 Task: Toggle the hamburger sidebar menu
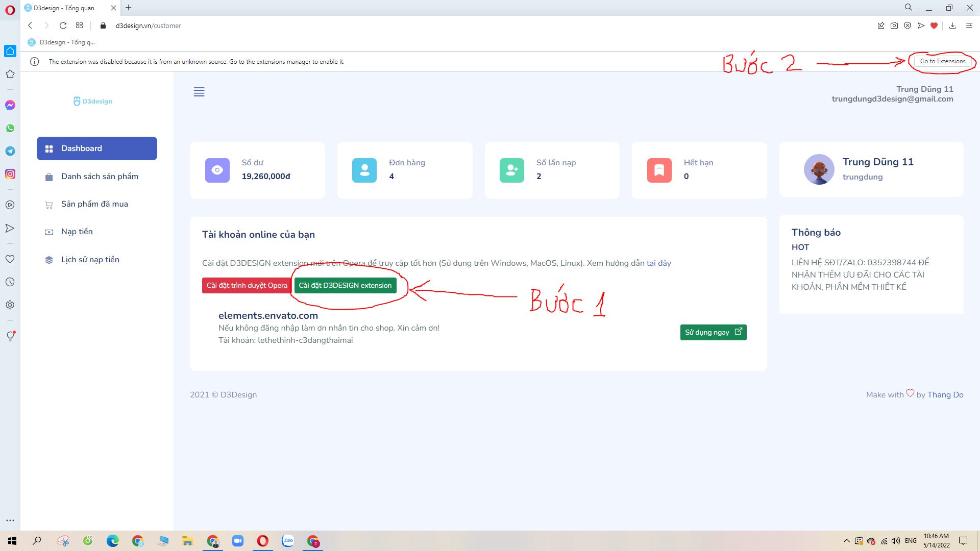coord(199,92)
